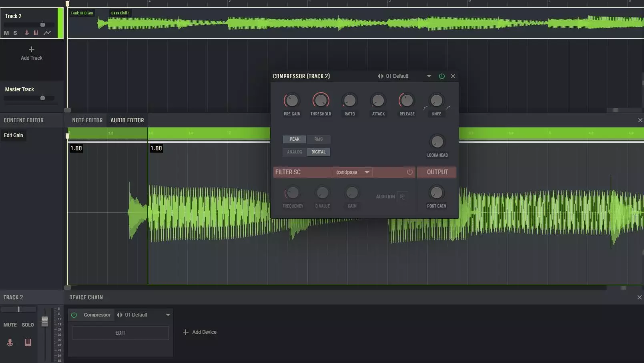Expand the 01 Default preset list in Compressor window
This screenshot has height=363, width=644.
click(429, 76)
